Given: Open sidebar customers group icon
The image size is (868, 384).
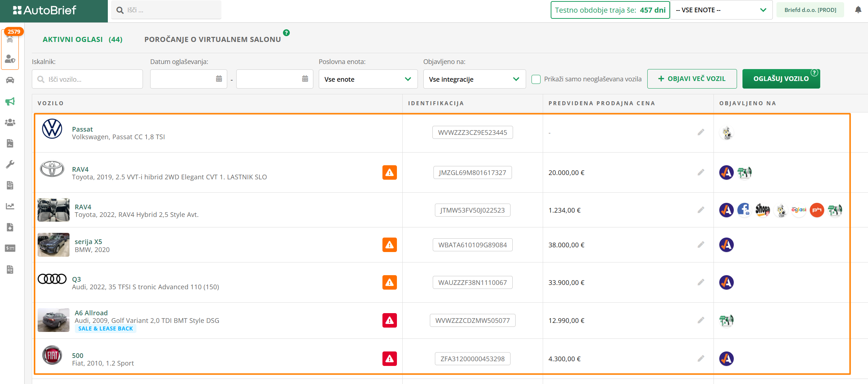Looking at the screenshot, I should coord(10,123).
